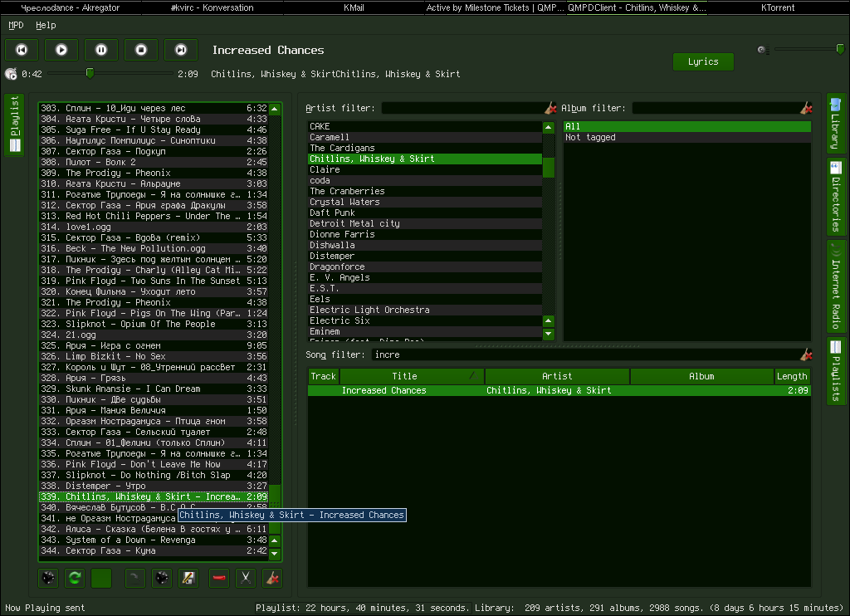The width and height of the screenshot is (850, 616).
Task: Stop playback with the stop button
Action: (141, 50)
